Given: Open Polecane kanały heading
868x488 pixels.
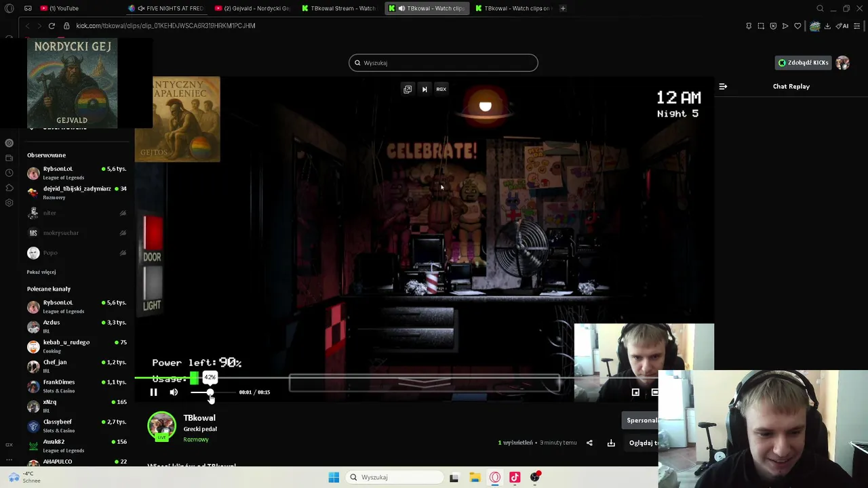Looking at the screenshot, I should (x=49, y=289).
